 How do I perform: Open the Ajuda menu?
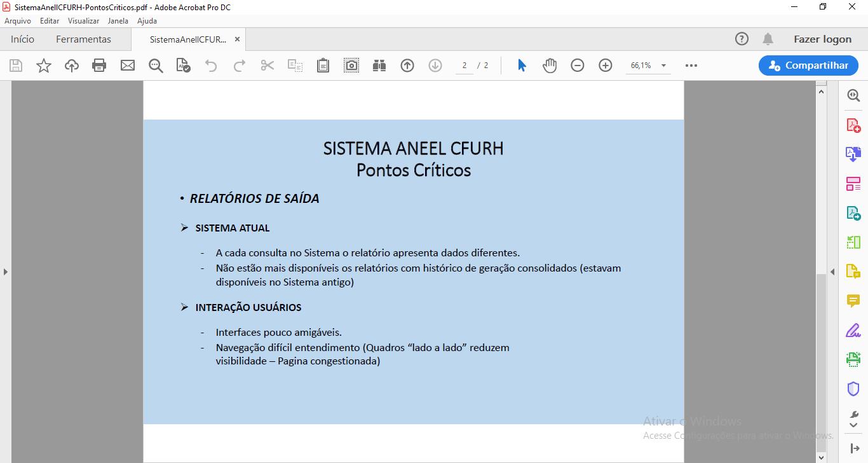coord(147,21)
